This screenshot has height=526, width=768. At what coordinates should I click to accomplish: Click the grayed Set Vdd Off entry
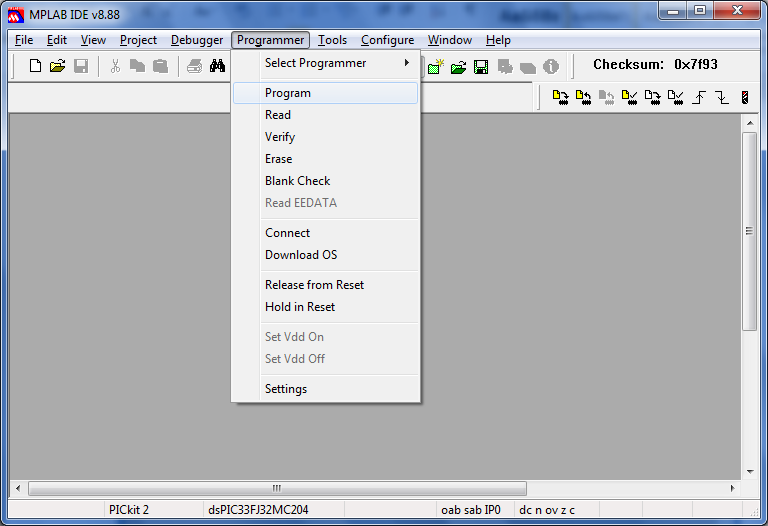[326, 359]
